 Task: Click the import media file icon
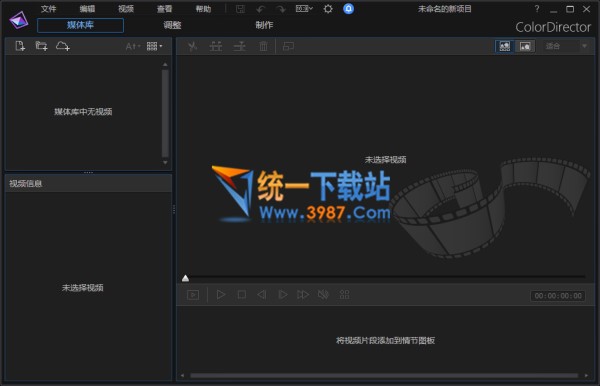pos(20,46)
